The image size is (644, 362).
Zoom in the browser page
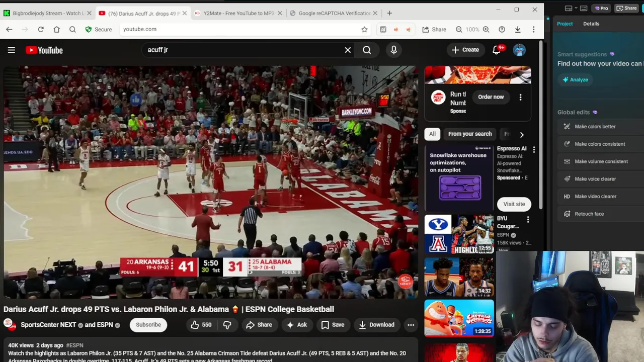pyautogui.click(x=486, y=29)
